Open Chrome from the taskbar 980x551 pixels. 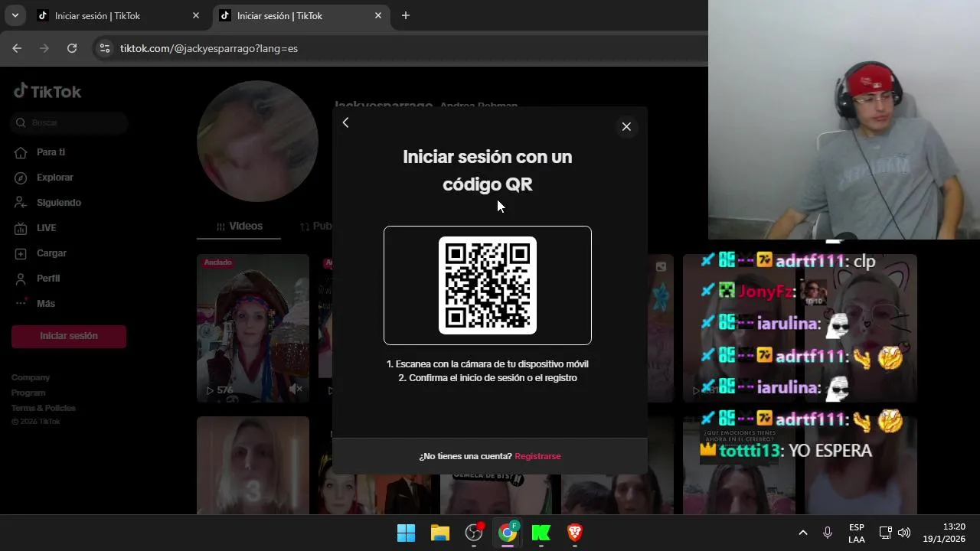[x=508, y=533]
